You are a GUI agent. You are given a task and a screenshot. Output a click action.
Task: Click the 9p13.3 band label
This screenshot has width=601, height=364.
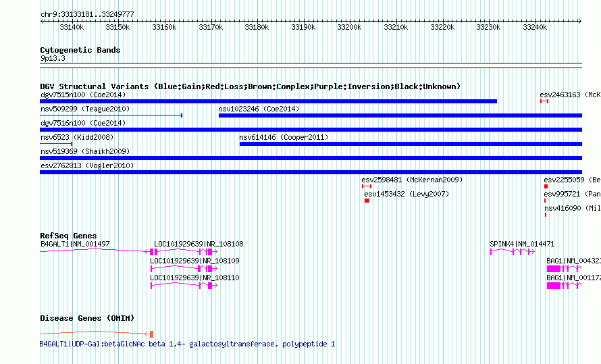click(x=53, y=58)
